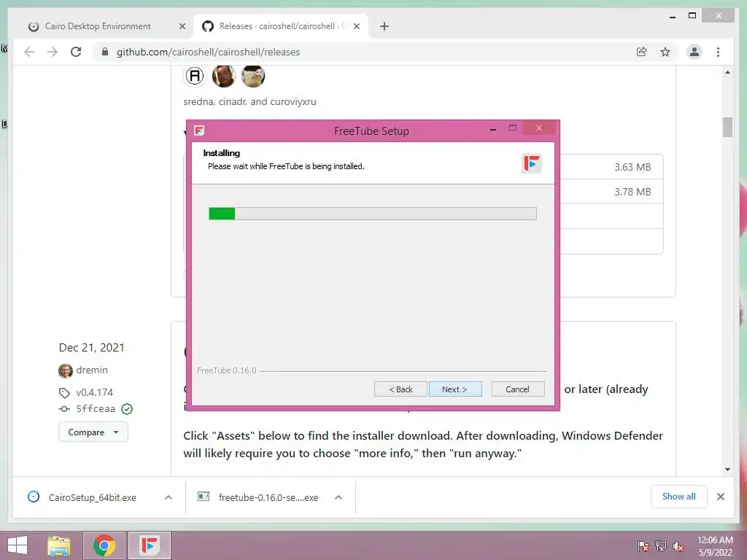Open the Compare dropdown
Viewport: 747px width, 560px height.
coord(93,432)
